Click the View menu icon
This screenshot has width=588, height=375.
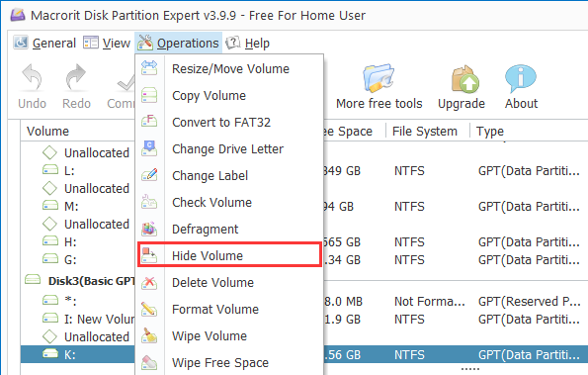tap(90, 43)
